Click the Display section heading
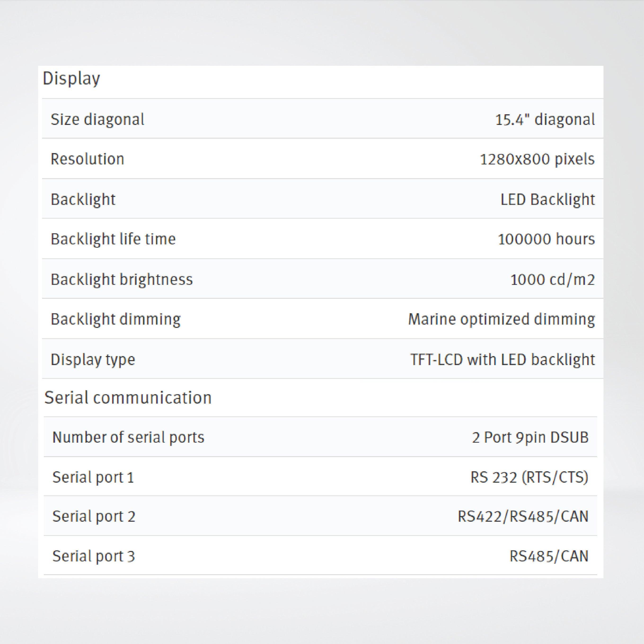This screenshot has height=644, width=644. click(x=71, y=79)
